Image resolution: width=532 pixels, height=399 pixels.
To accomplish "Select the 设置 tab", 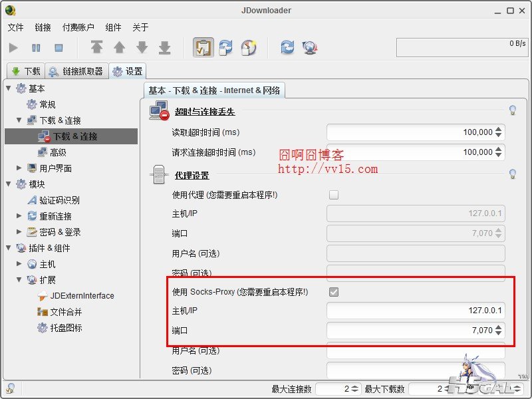I will [128, 71].
